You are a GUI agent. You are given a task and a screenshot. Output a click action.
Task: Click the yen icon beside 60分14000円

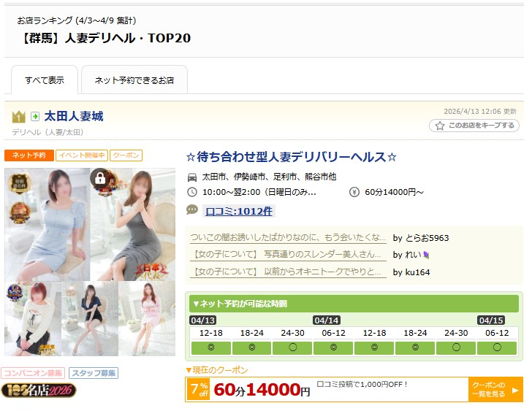354,192
